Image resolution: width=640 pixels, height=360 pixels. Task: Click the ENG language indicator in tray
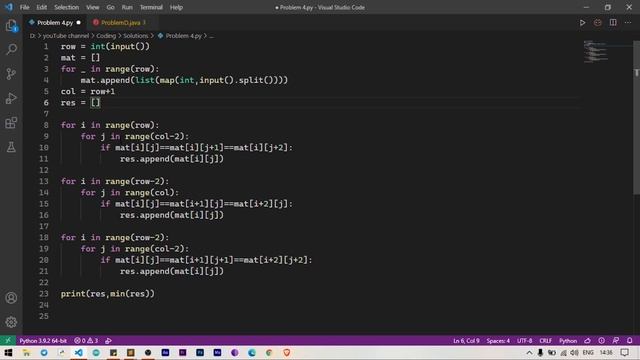coord(588,353)
